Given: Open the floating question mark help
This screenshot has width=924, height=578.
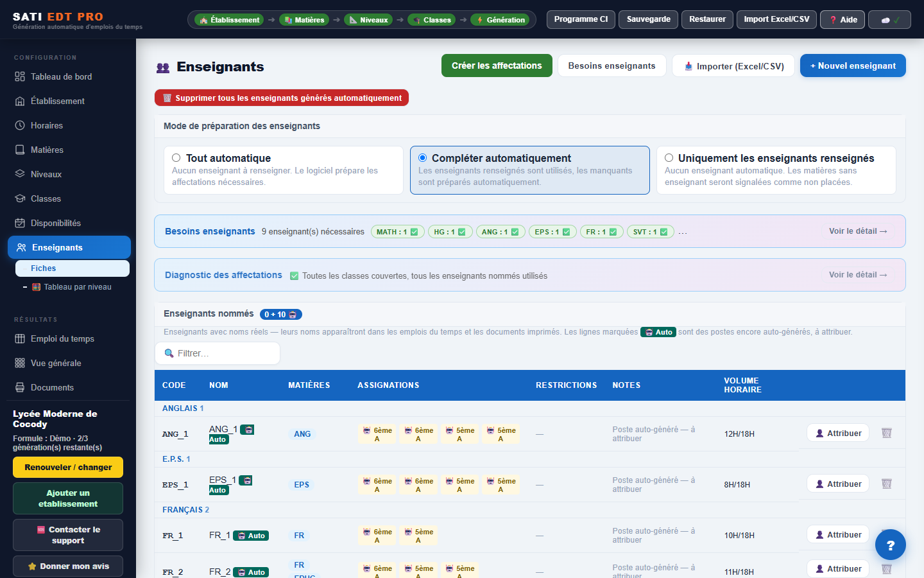Looking at the screenshot, I should [x=891, y=545].
